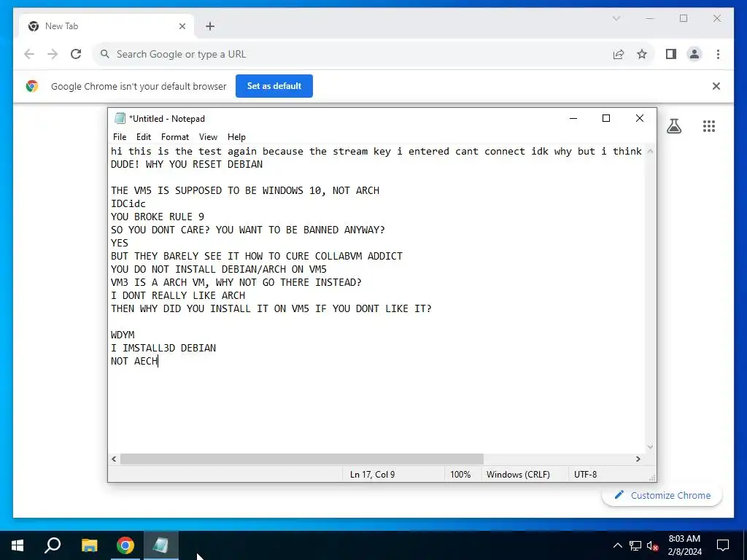Click the muted volume tray icon
The image size is (747, 560).
click(653, 545)
